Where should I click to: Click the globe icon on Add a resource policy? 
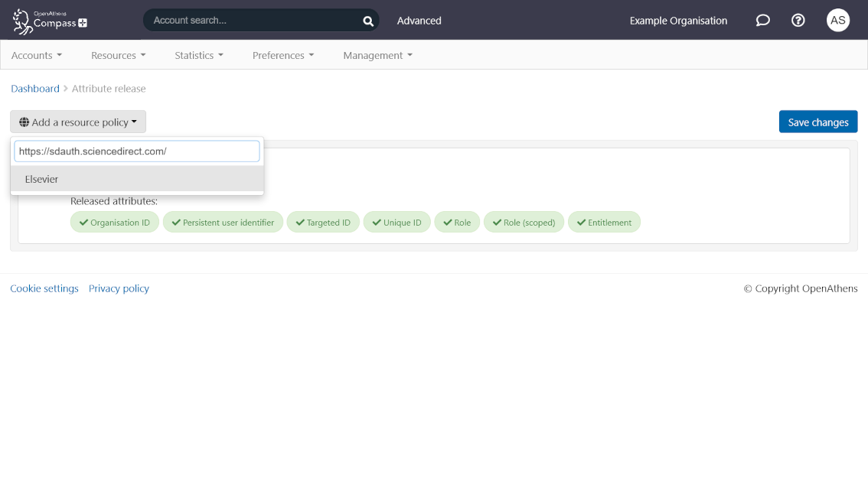[x=23, y=122]
